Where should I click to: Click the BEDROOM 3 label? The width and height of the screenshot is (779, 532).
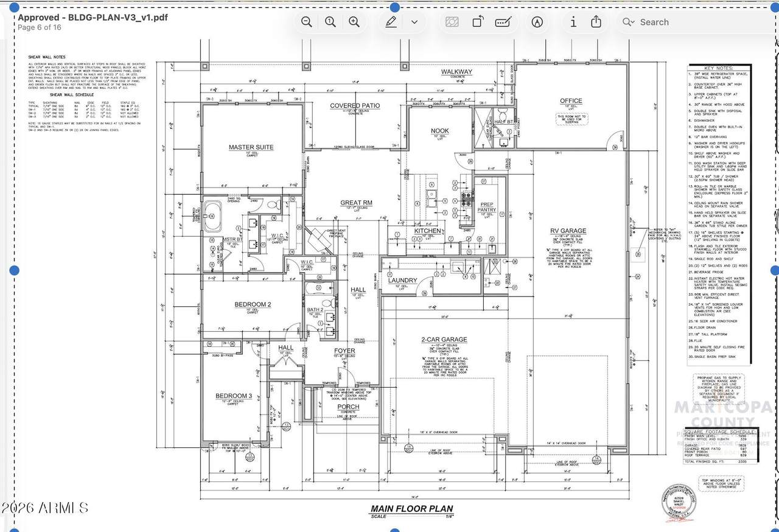(x=234, y=396)
